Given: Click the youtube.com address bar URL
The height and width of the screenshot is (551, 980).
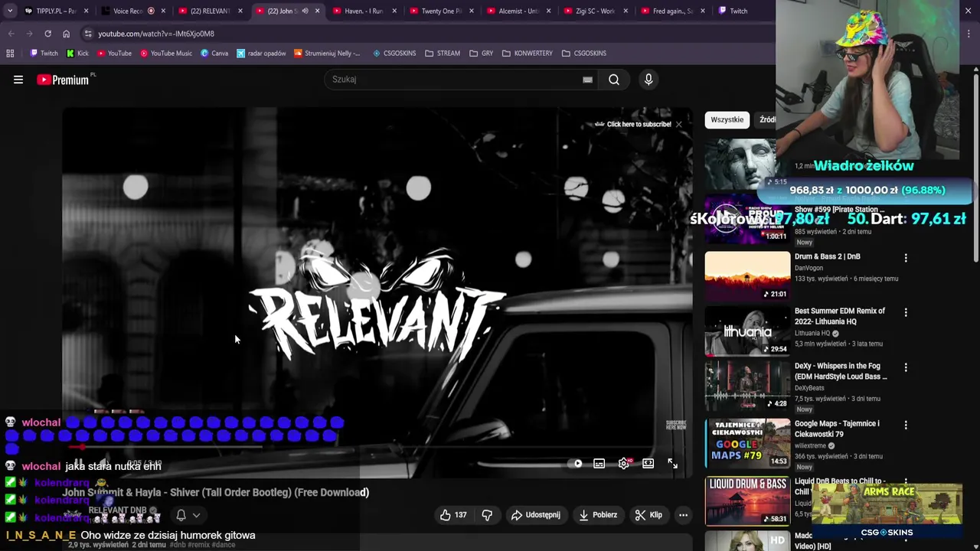Looking at the screenshot, I should coord(156,34).
